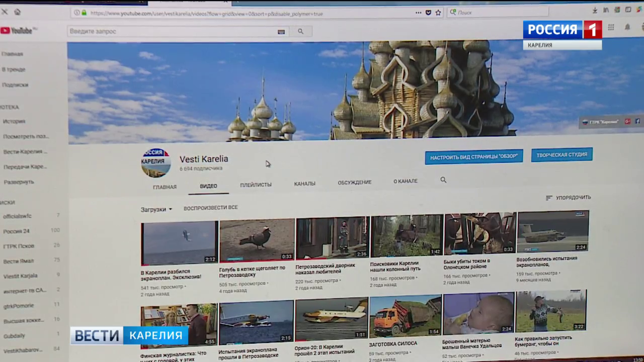Click the browser Поиск search field

(x=498, y=12)
